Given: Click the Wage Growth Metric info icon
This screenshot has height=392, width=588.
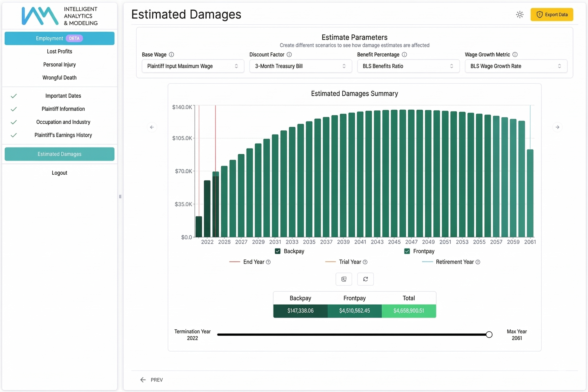Looking at the screenshot, I should tap(515, 54).
